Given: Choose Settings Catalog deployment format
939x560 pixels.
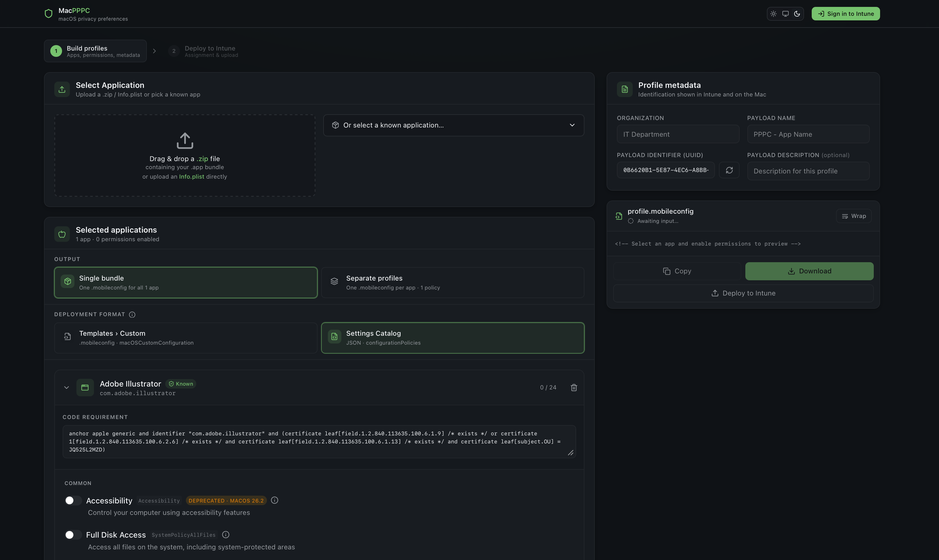Looking at the screenshot, I should pyautogui.click(x=453, y=338).
